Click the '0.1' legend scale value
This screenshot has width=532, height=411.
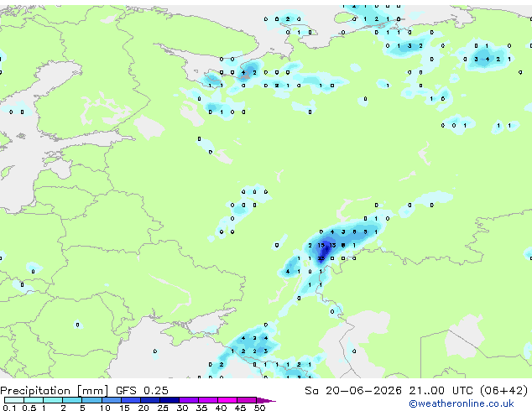click(x=9, y=408)
